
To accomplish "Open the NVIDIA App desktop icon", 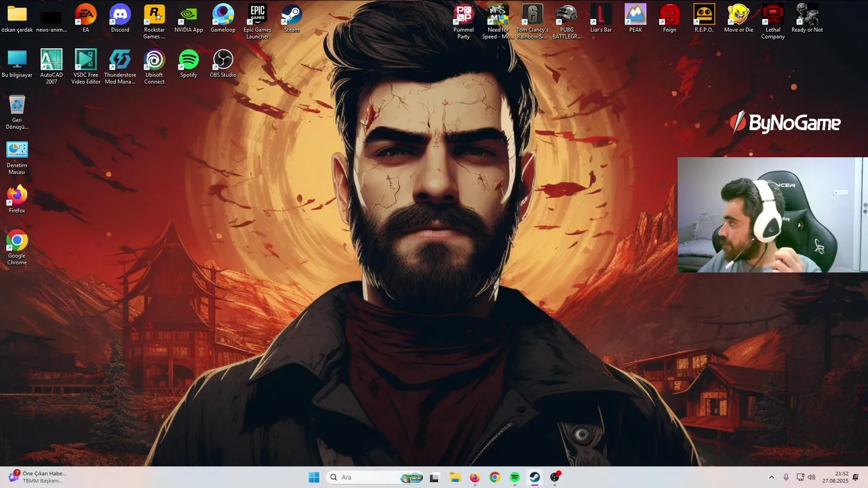I will [189, 19].
